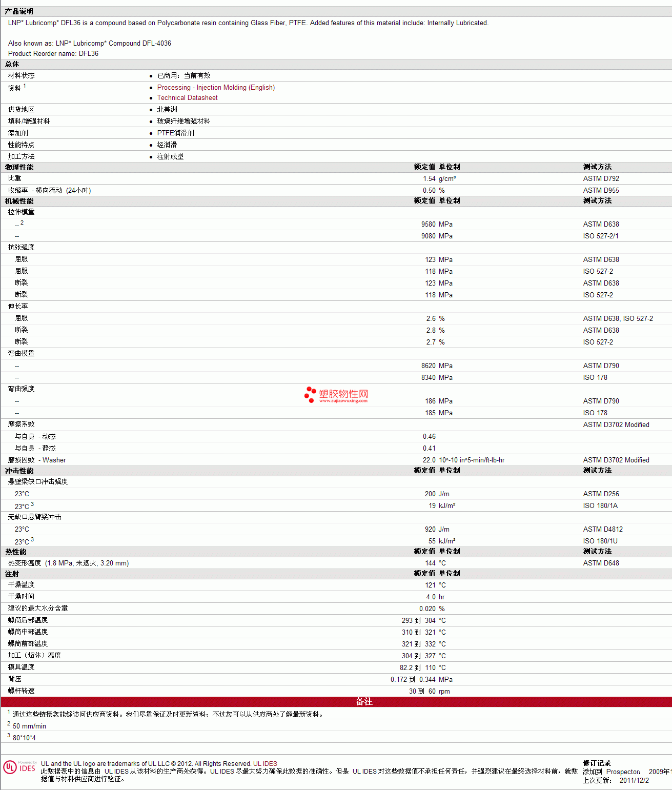Click the 螺筒中部温度 row label
This screenshot has width=672, height=790.
[x=28, y=632]
